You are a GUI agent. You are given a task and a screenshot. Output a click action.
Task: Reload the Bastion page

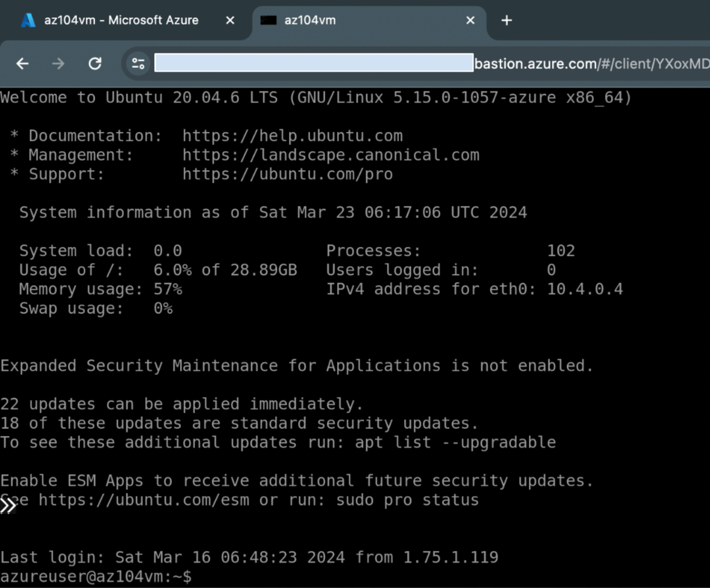click(95, 63)
